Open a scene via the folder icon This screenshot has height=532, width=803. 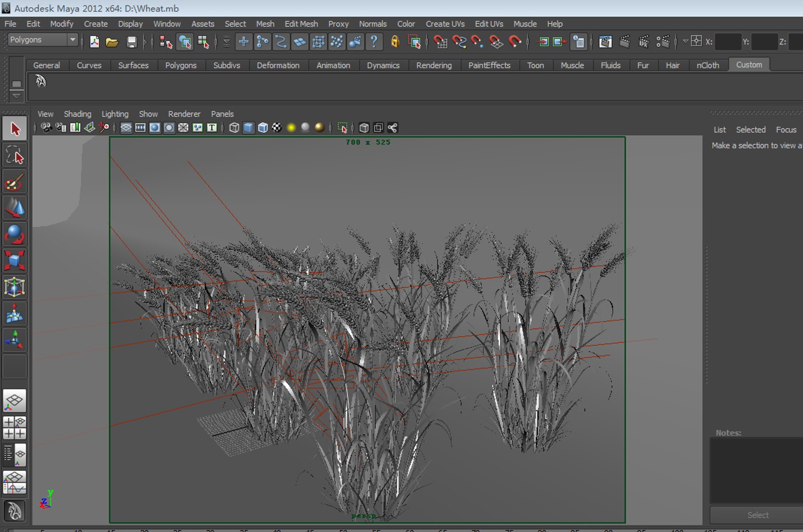112,42
